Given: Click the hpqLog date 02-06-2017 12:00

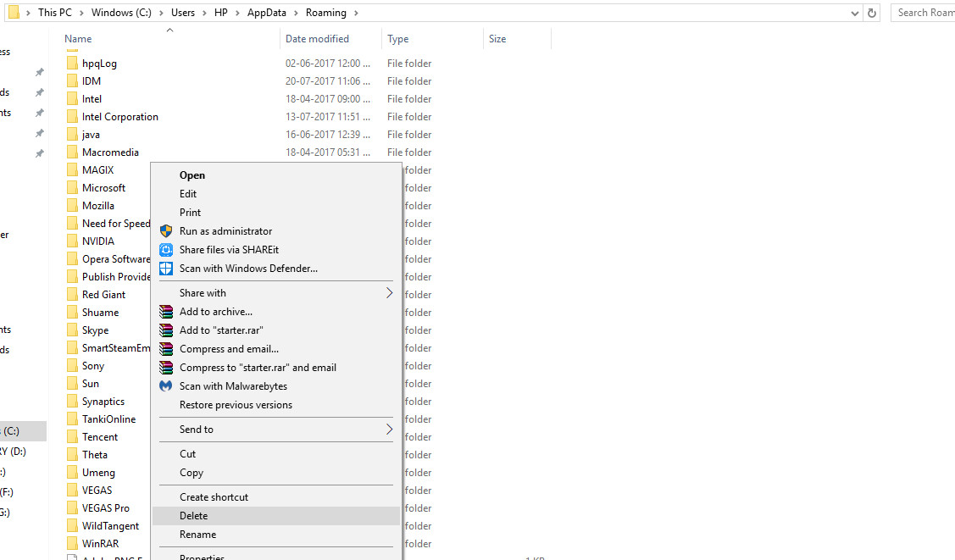Looking at the screenshot, I should click(x=328, y=64).
